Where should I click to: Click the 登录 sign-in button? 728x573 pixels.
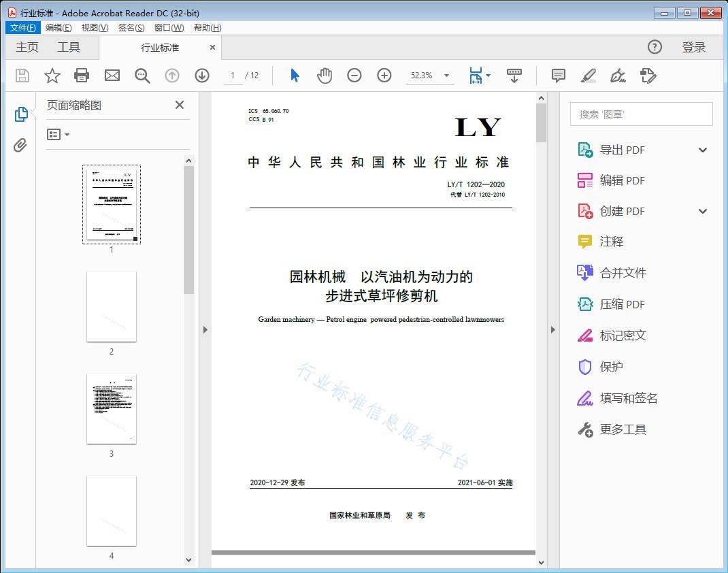(x=695, y=47)
